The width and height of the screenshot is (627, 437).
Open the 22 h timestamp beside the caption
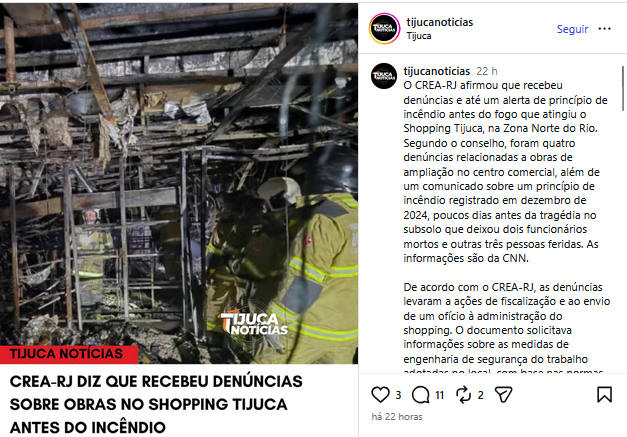487,71
